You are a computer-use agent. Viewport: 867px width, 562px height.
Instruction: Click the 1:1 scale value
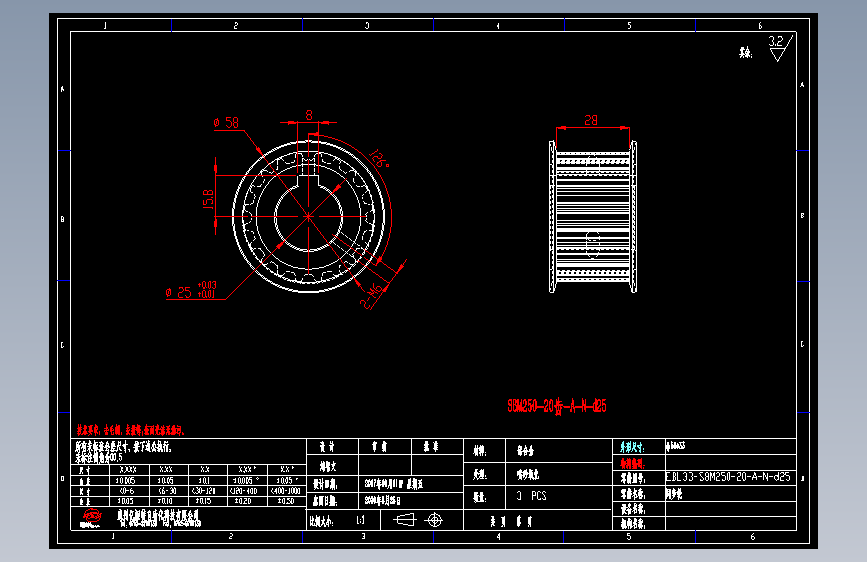coord(360,520)
